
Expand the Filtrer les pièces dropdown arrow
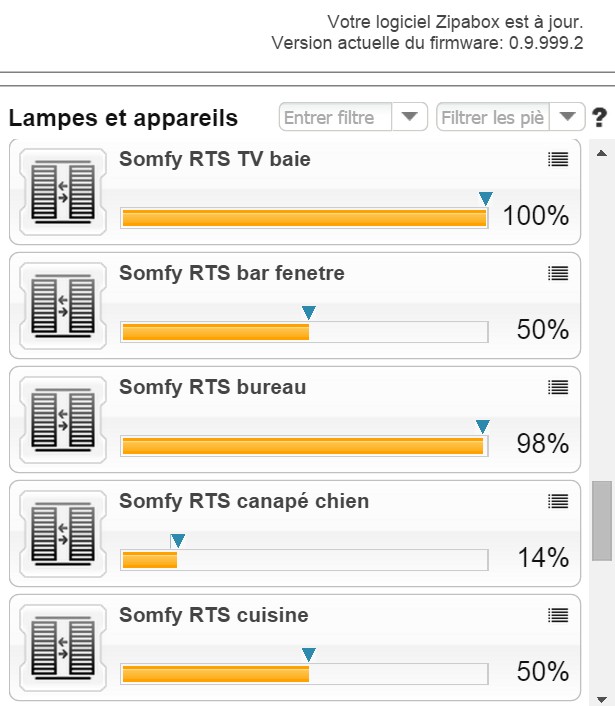coord(567,117)
